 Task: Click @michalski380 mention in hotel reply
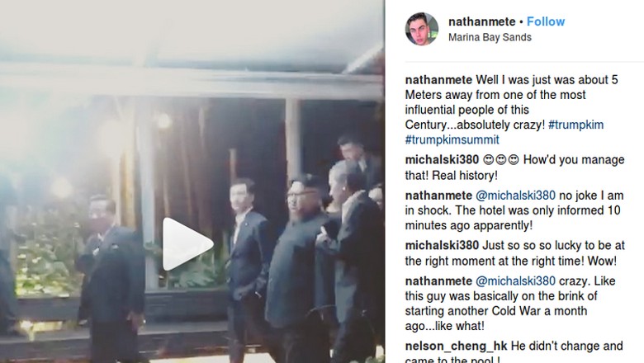tap(515, 196)
